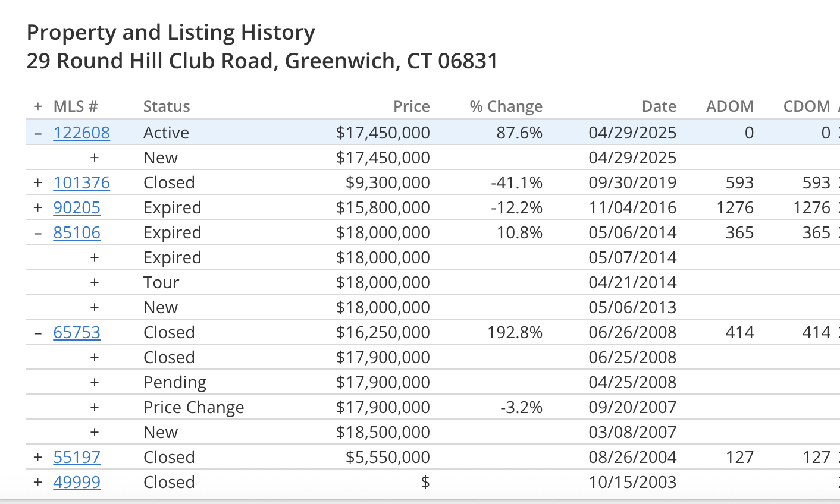The image size is (840, 504).
Task: Open MLS listing 65753 link
Action: point(77,332)
